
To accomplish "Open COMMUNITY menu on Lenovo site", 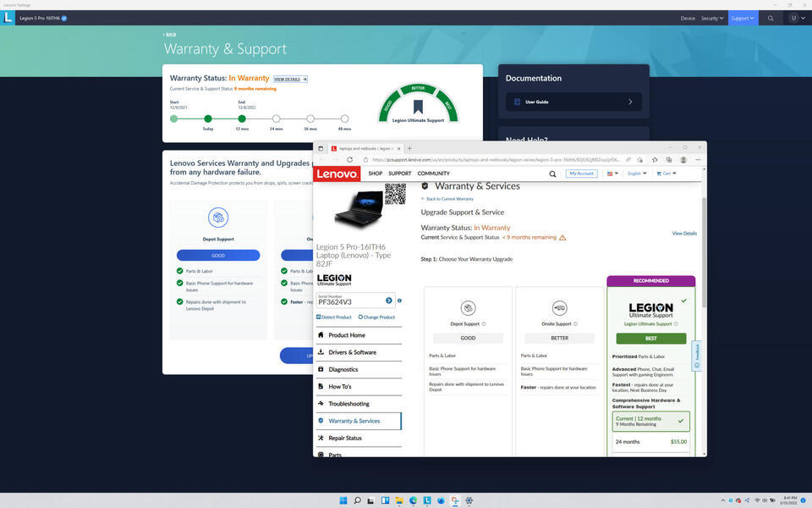I will click(433, 174).
